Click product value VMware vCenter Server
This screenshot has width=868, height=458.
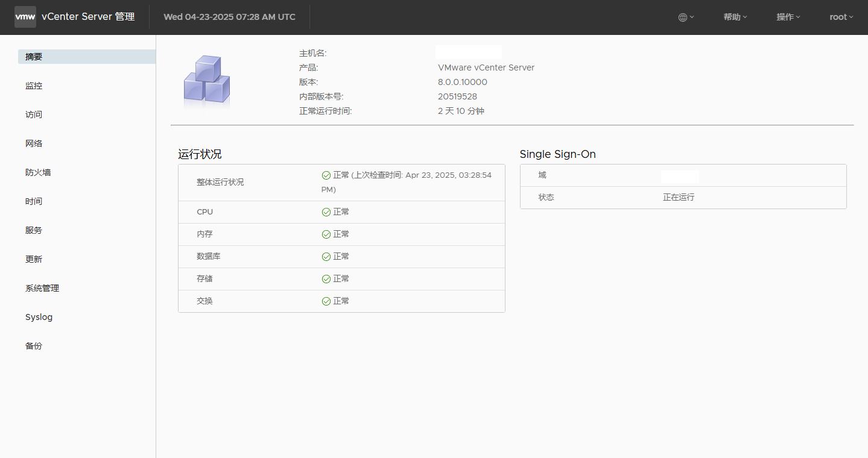486,67
